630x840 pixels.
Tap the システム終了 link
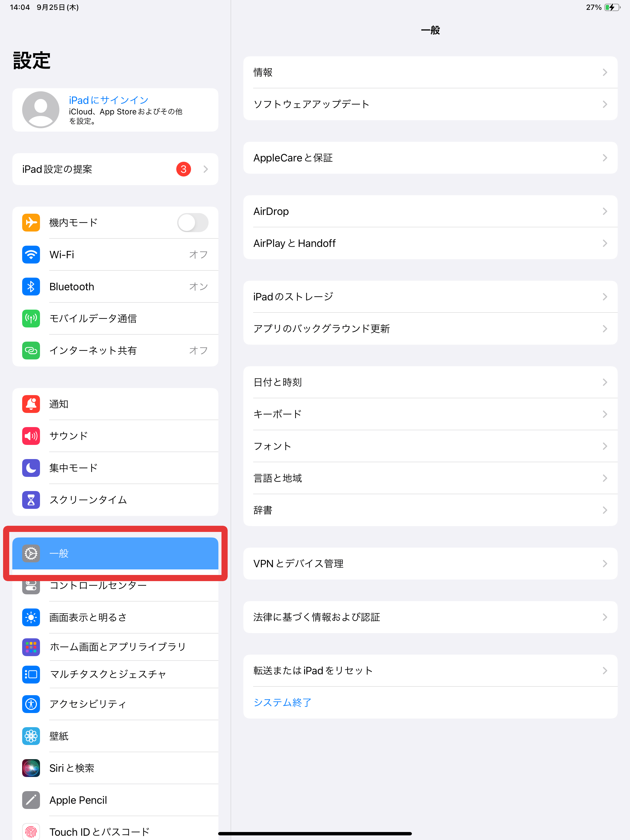pos(282,702)
